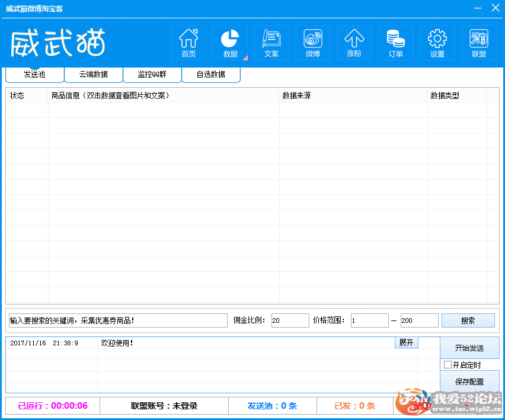505x420 pixels.
Task: Click the 已运行 timer status
Action: point(53,406)
